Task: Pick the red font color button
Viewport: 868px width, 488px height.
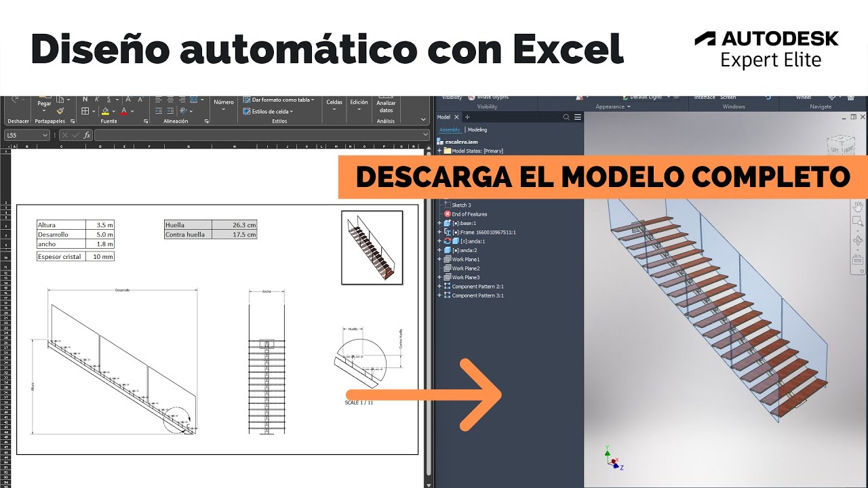Action: [123, 111]
